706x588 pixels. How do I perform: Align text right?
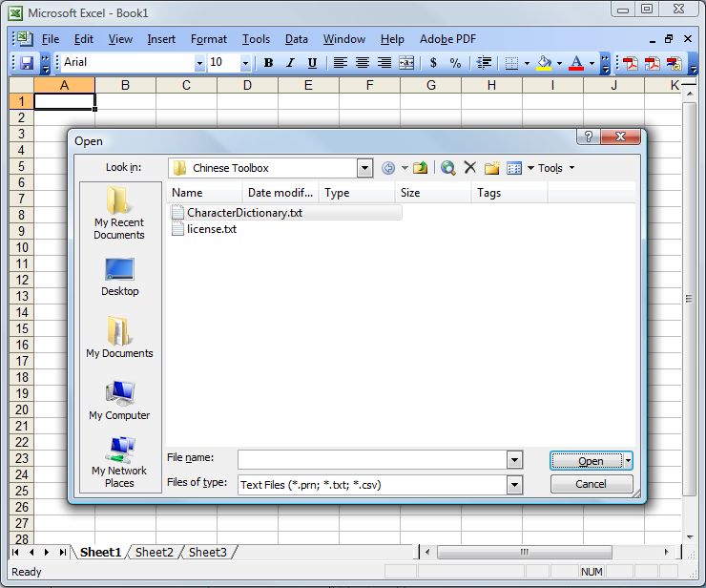pos(384,63)
